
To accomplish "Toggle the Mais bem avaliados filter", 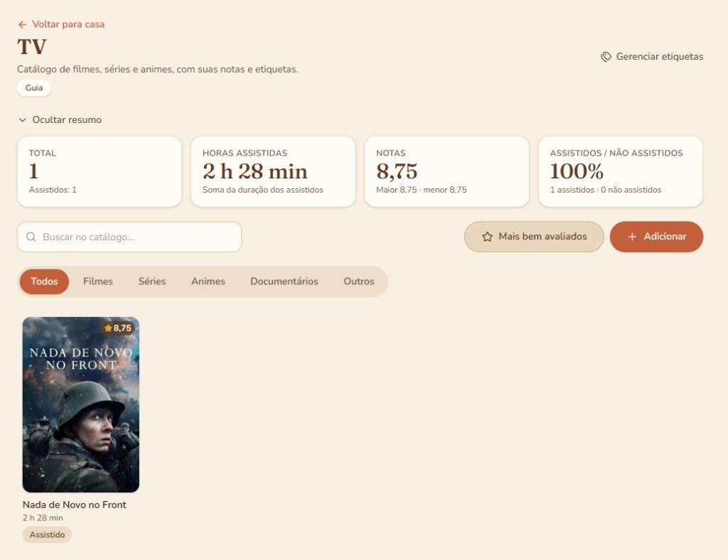I will tap(534, 237).
